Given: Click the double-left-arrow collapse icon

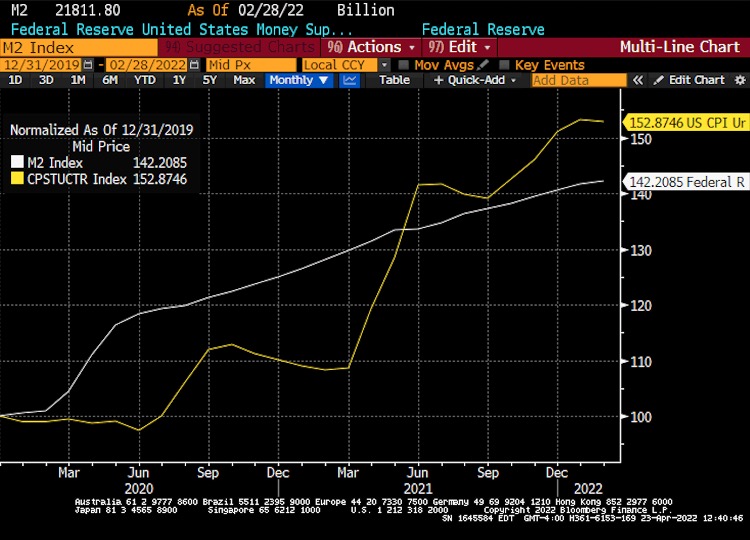Looking at the screenshot, I should (x=638, y=80).
